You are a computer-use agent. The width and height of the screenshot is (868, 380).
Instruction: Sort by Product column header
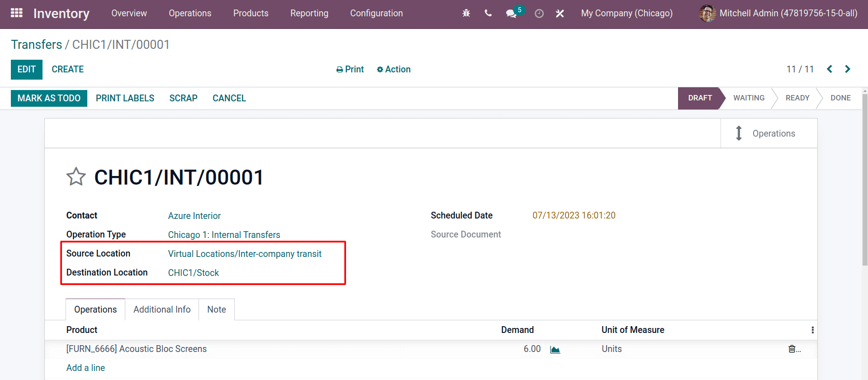[x=82, y=330]
